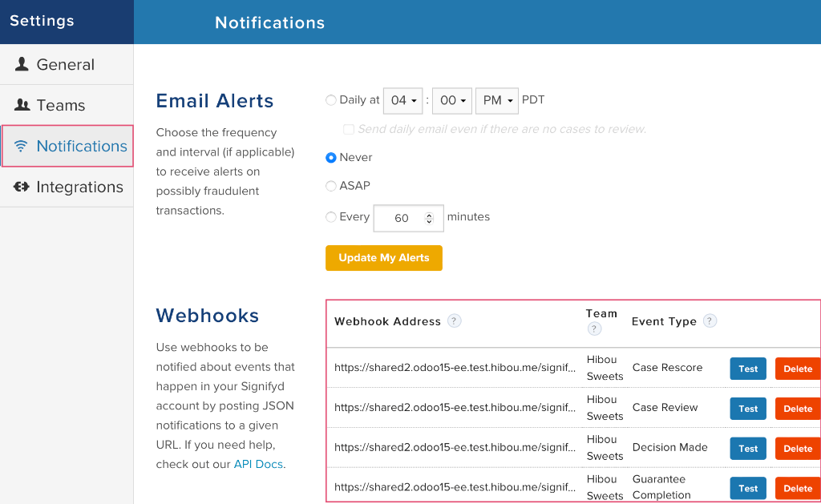
Task: Click the Team column header
Action: (601, 313)
